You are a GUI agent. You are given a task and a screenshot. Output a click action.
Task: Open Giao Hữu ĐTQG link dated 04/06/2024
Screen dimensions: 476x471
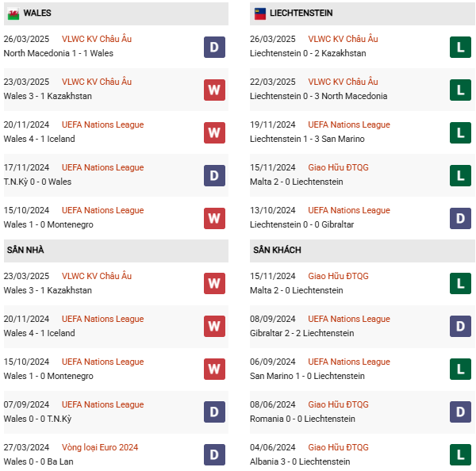[338, 447]
